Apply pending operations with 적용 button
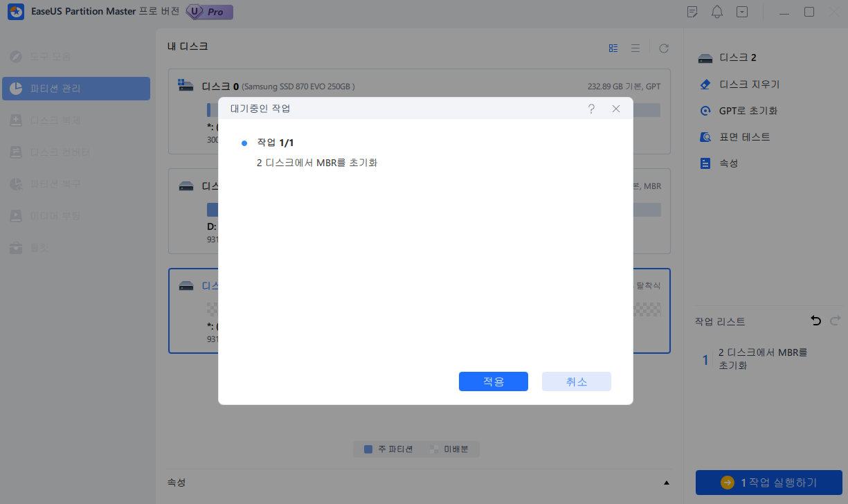Screen dimensions: 848x504 (493, 381)
